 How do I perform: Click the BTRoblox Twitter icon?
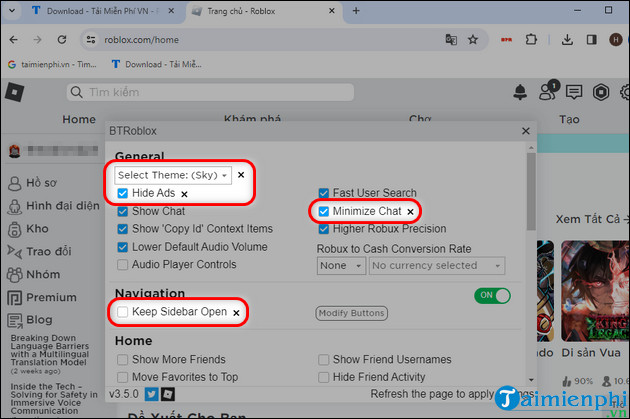tap(151, 394)
